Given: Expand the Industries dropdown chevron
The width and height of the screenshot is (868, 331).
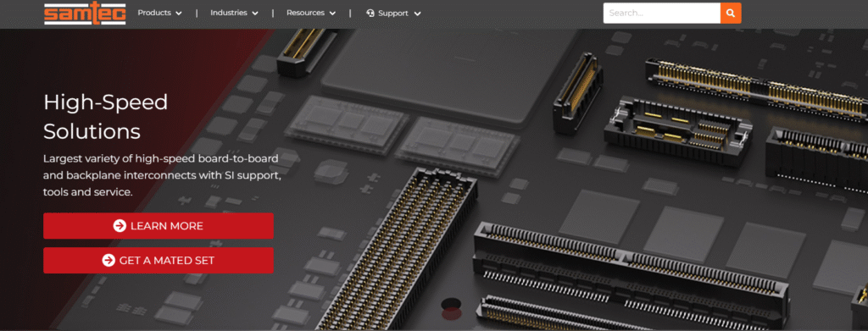Looking at the screenshot, I should click(x=254, y=14).
